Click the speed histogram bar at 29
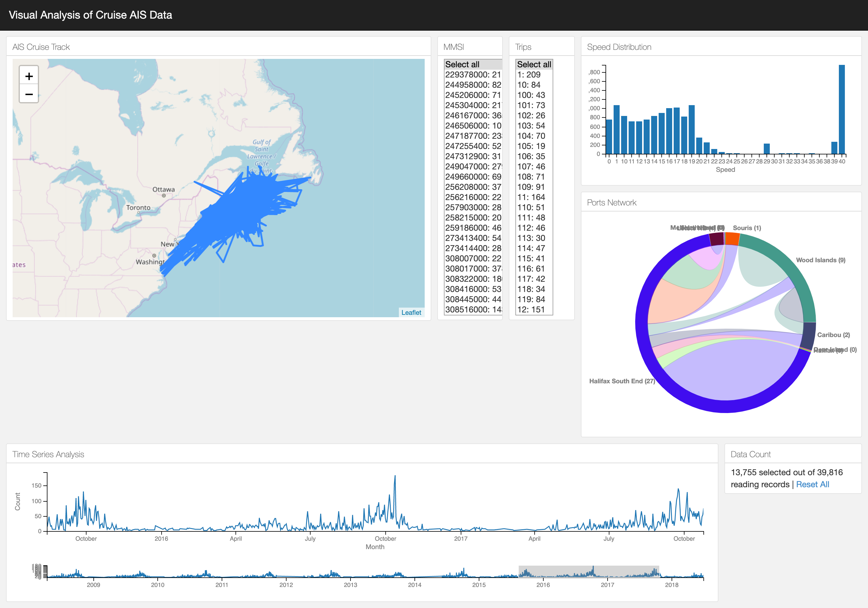 click(x=766, y=149)
